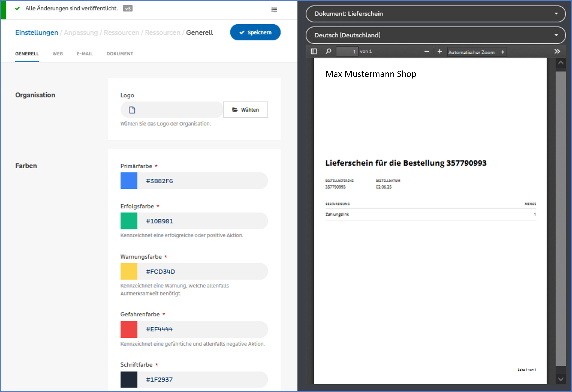Click the 'Zahlungslink' row in preview
572x392 pixels.
pyautogui.click(x=430, y=214)
